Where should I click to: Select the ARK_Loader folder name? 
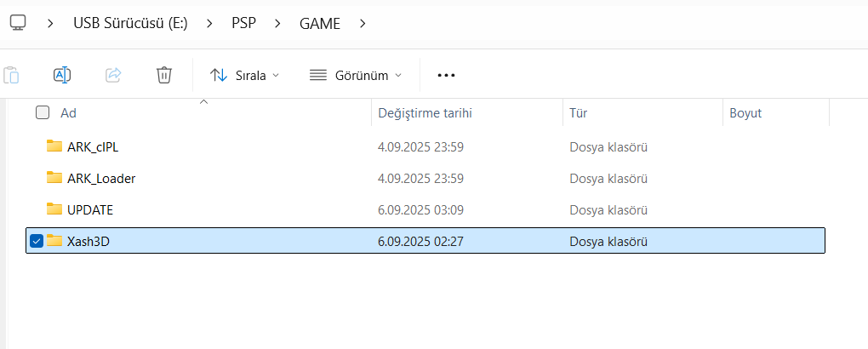point(101,179)
